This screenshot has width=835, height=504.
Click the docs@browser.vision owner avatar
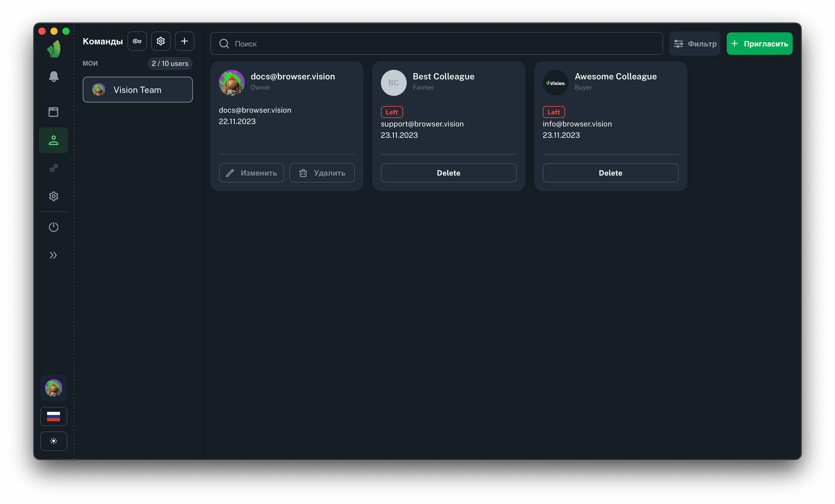(x=232, y=83)
